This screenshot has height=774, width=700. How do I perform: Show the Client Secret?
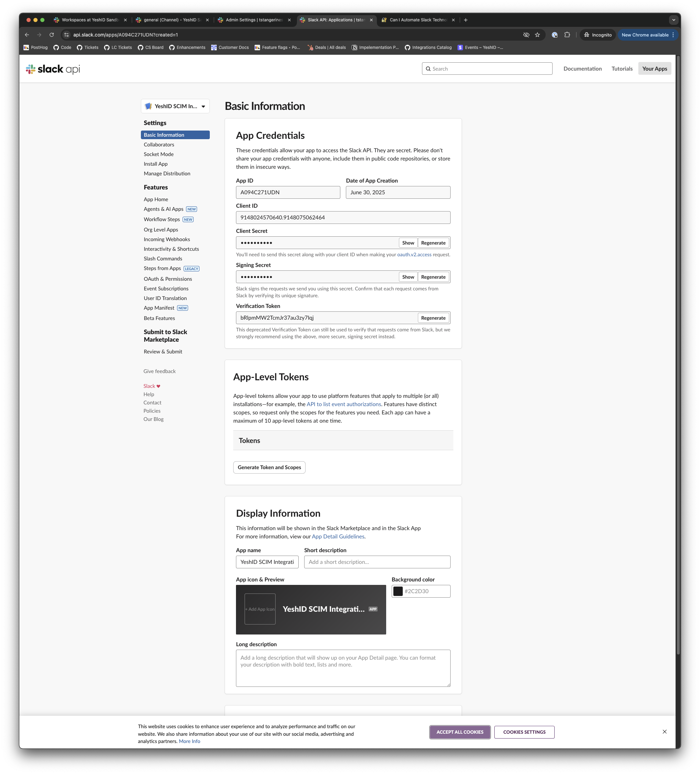[408, 243]
